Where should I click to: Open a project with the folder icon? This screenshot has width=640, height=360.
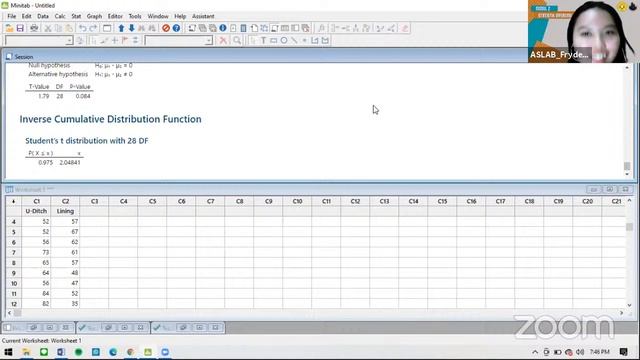(x=9, y=28)
